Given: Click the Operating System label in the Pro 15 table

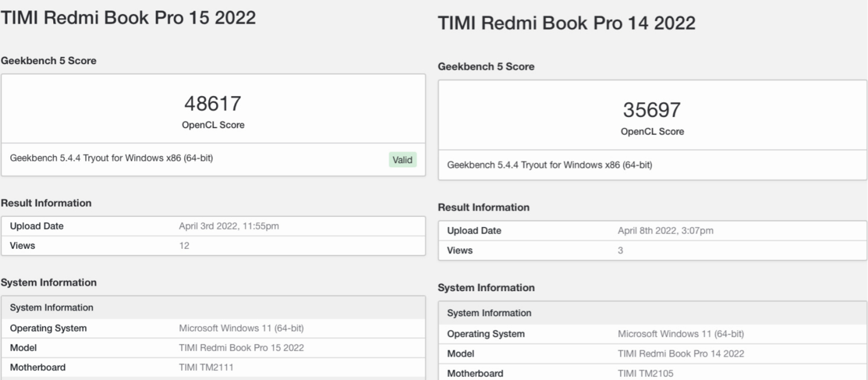Looking at the screenshot, I should tap(48, 329).
